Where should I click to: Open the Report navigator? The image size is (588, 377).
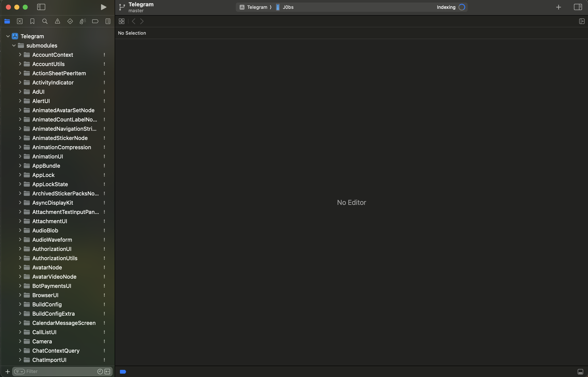coord(108,21)
